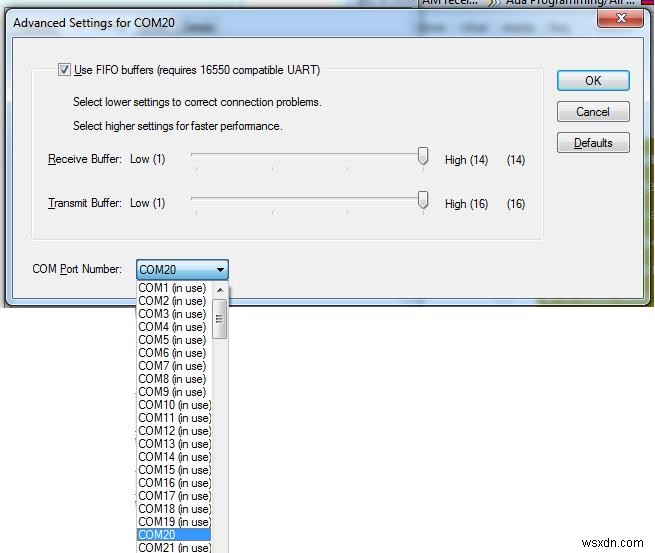Restore settings with the Defaults button
This screenshot has height=553, width=655.
(x=593, y=143)
